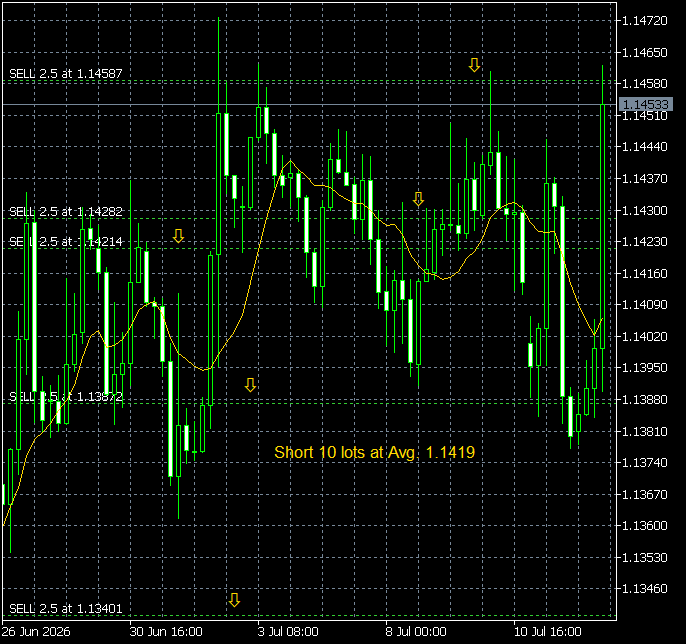
Task: Select the 'SELL 2.5 at 1.14282' order label
Action: tap(66, 212)
